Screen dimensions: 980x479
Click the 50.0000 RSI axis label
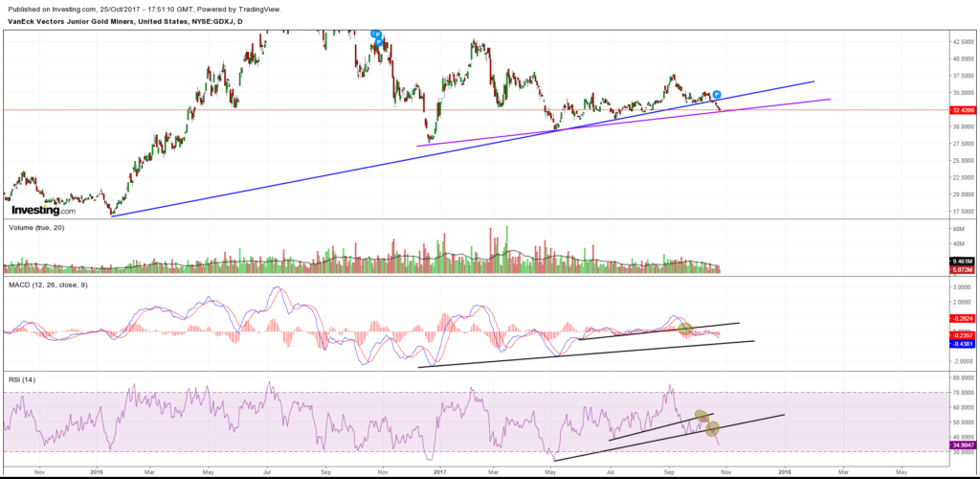click(965, 422)
